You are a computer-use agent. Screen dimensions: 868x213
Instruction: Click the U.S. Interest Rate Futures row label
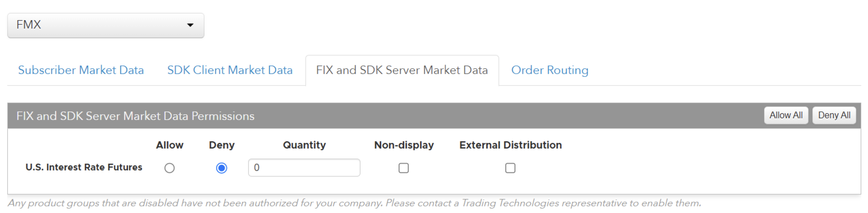click(84, 167)
